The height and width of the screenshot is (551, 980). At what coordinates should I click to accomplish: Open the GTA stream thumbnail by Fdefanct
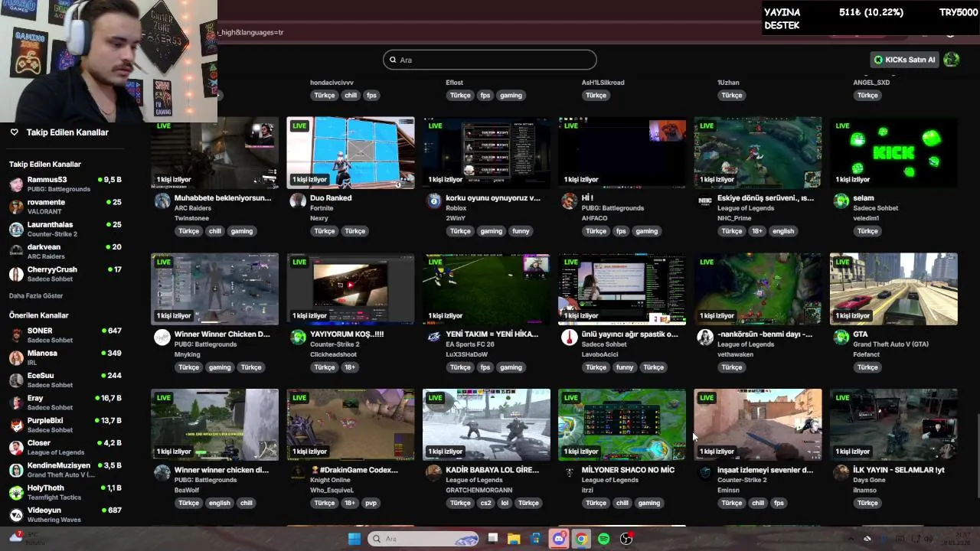[893, 289]
